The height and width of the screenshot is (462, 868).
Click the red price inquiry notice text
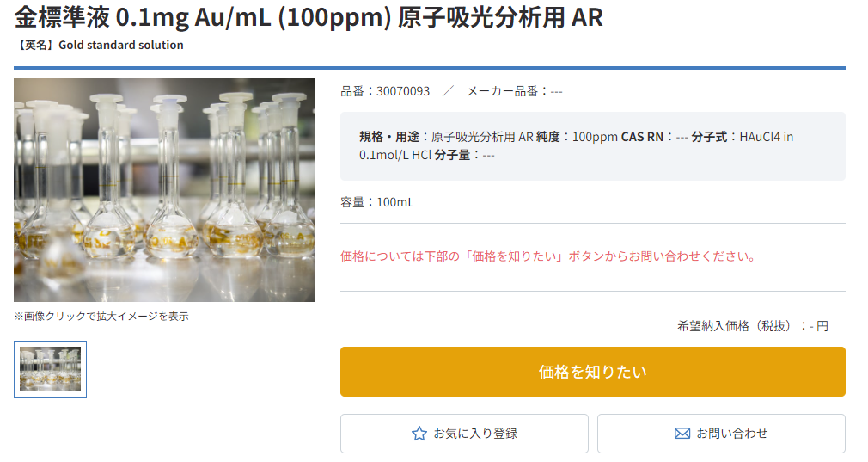click(x=547, y=256)
